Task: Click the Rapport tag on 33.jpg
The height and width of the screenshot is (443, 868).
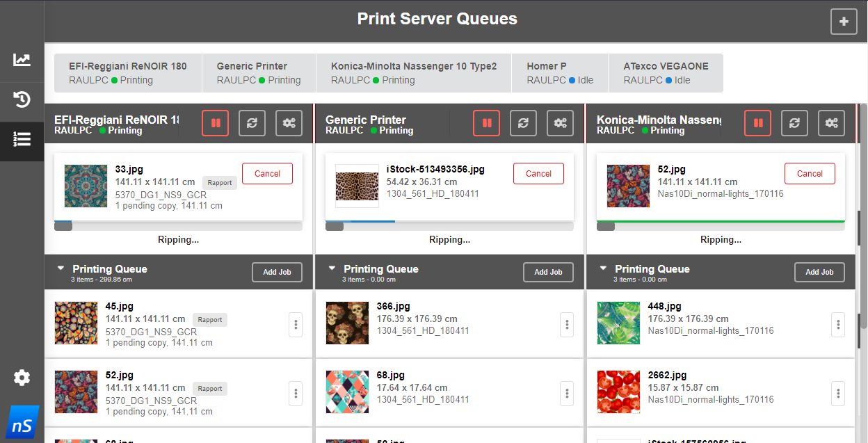Action: click(220, 182)
